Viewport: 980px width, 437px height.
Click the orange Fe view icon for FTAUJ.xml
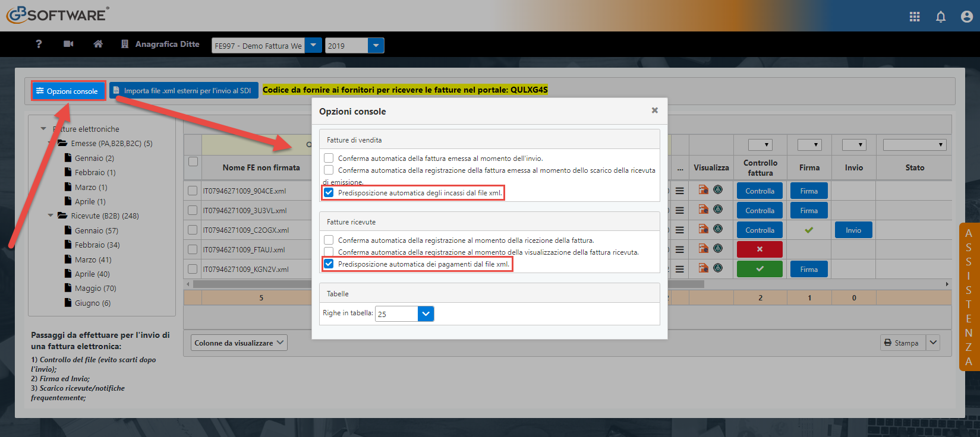click(704, 249)
